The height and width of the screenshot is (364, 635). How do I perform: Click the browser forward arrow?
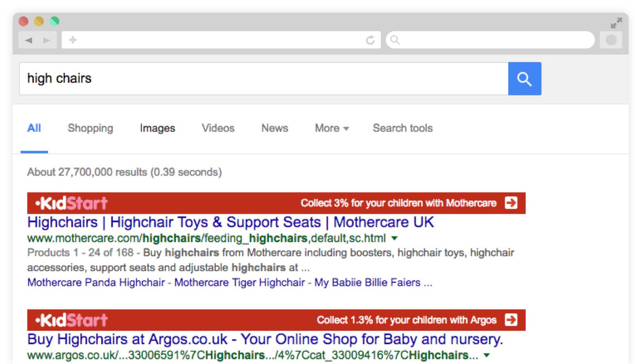47,40
